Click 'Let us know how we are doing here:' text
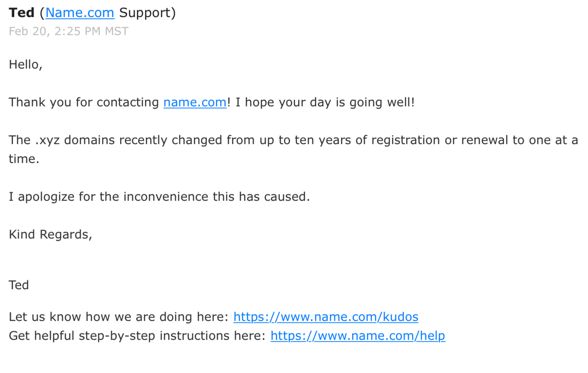Image resolution: width=588 pixels, height=373 pixels. click(119, 317)
